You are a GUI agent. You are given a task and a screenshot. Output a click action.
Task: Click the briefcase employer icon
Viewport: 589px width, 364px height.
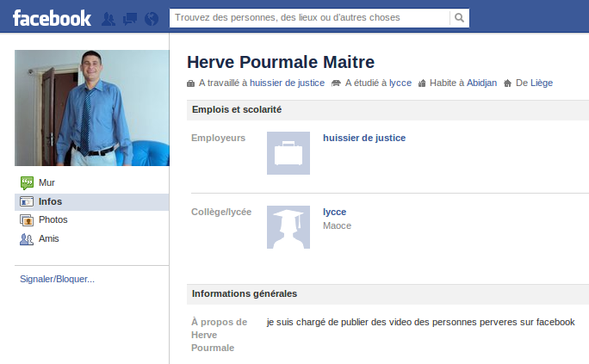(288, 153)
